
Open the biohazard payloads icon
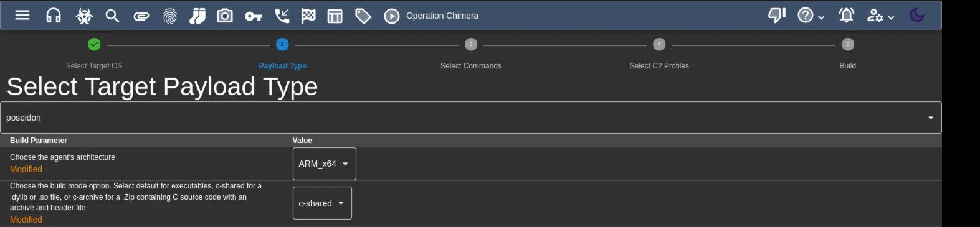click(84, 16)
